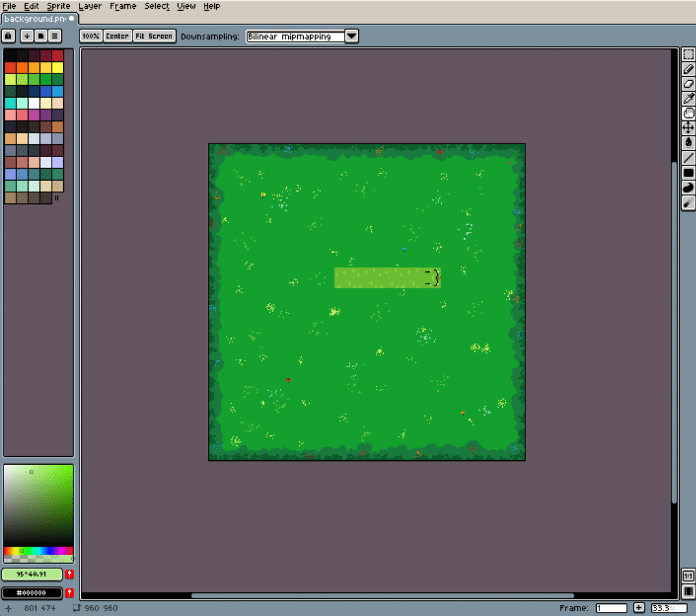This screenshot has height=616, width=696.
Task: Select the filled Rectangle tool
Action: [x=688, y=173]
